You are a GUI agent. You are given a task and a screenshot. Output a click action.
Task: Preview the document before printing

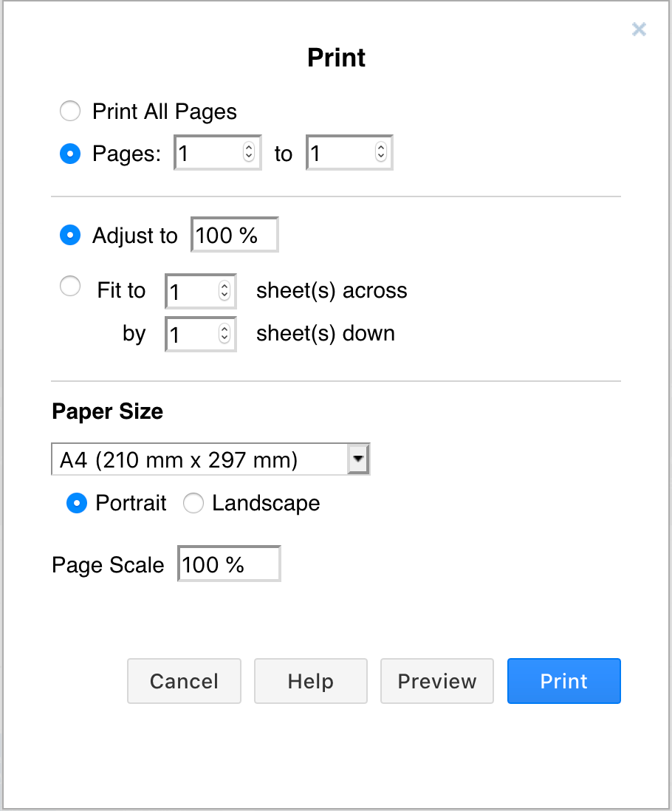tap(436, 681)
